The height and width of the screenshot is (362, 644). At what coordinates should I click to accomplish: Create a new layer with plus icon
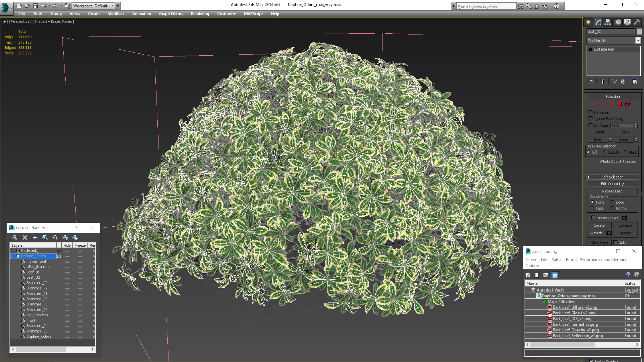tap(35, 237)
